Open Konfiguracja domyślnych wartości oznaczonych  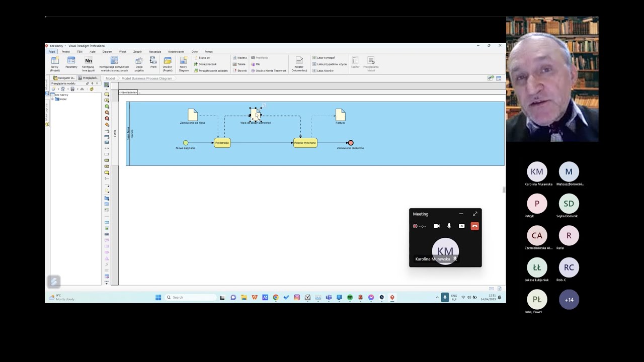pyautogui.click(x=114, y=64)
